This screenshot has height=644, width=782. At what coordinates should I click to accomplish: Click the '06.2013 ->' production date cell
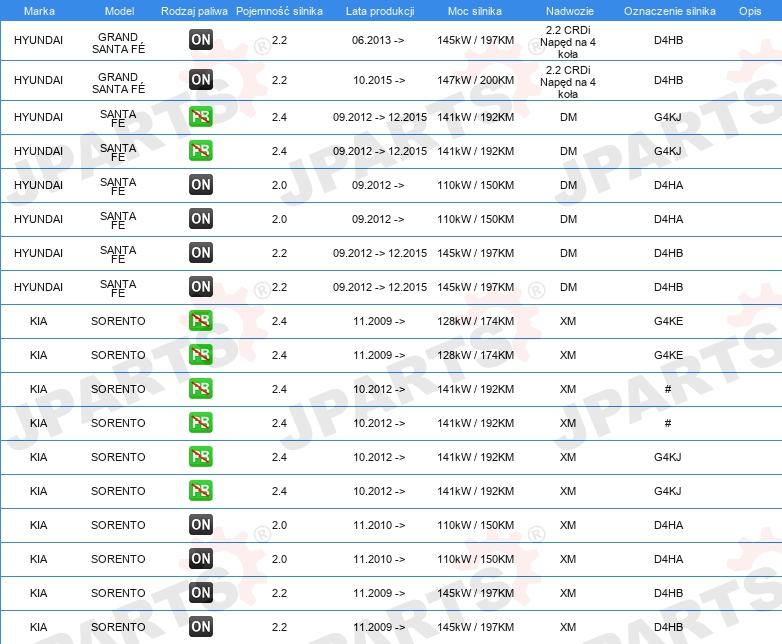pyautogui.click(x=378, y=40)
